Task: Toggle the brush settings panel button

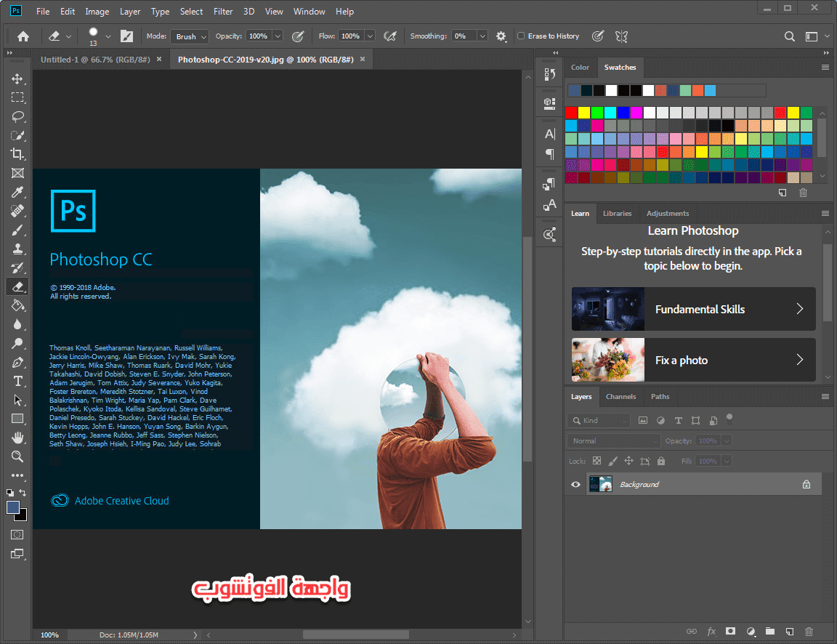Action: (126, 36)
